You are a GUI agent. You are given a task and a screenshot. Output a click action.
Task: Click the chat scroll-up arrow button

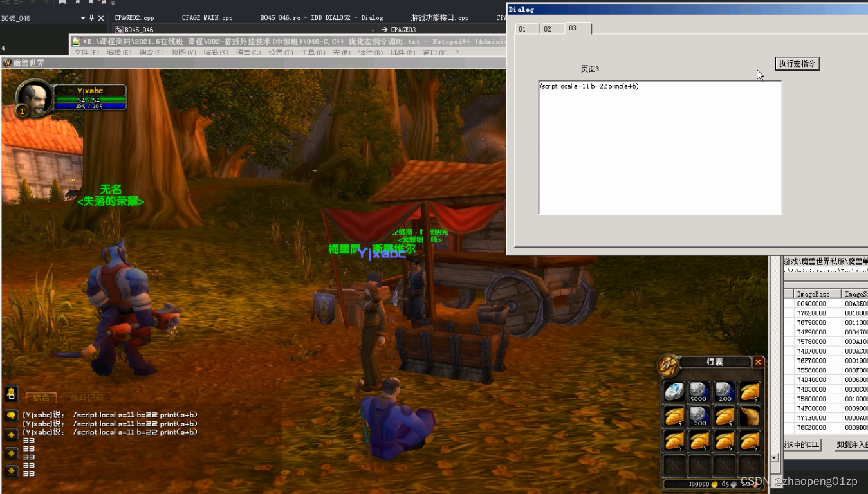point(11,435)
